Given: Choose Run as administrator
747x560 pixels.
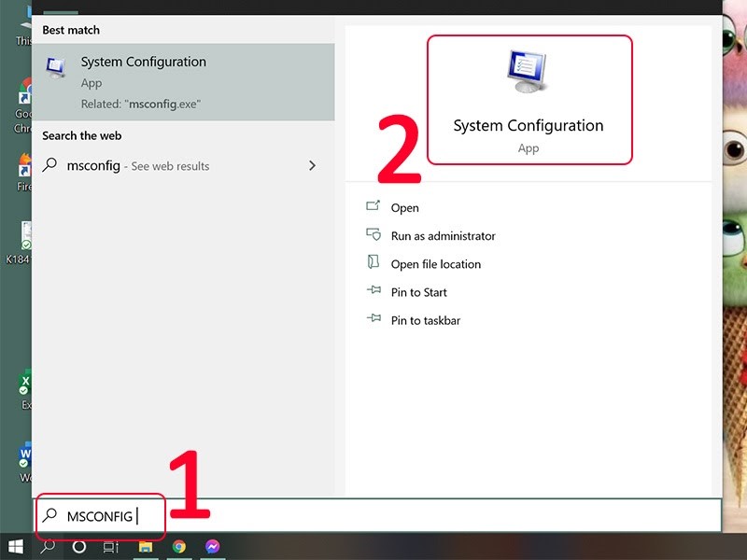Looking at the screenshot, I should [443, 236].
